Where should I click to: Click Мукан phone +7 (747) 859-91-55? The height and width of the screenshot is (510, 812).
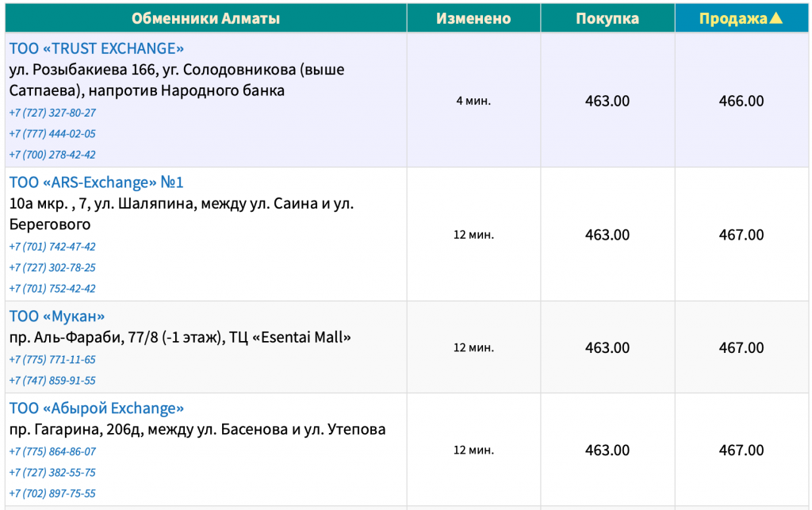[52, 380]
